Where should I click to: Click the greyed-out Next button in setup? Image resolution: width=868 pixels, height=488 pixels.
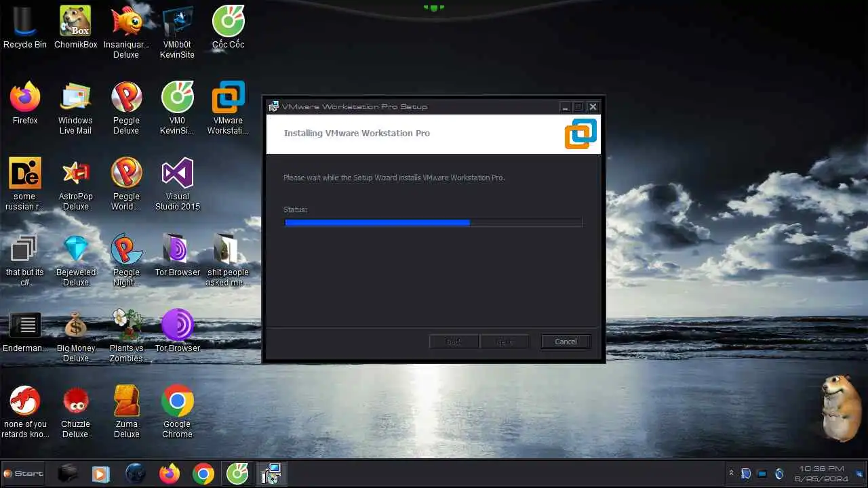pyautogui.click(x=505, y=342)
